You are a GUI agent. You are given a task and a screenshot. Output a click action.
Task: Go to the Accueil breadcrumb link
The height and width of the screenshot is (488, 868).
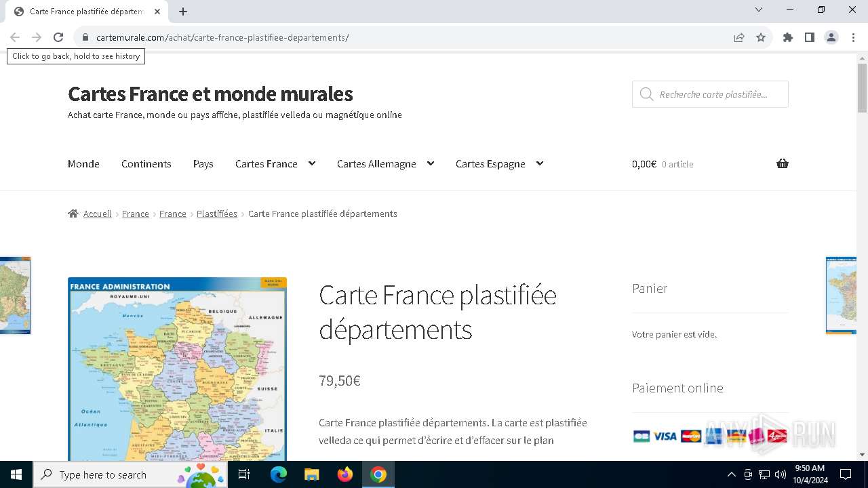pyautogui.click(x=98, y=213)
